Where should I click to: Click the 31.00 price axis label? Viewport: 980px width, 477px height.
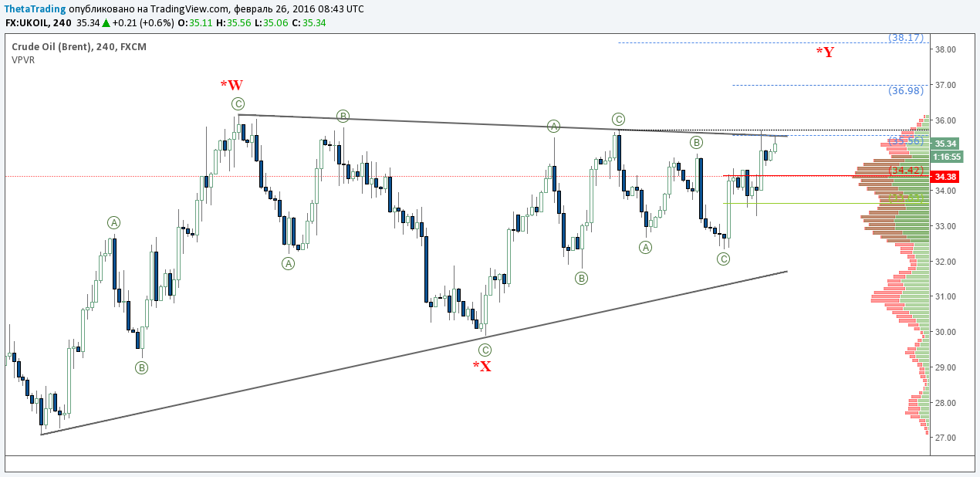[x=945, y=297]
